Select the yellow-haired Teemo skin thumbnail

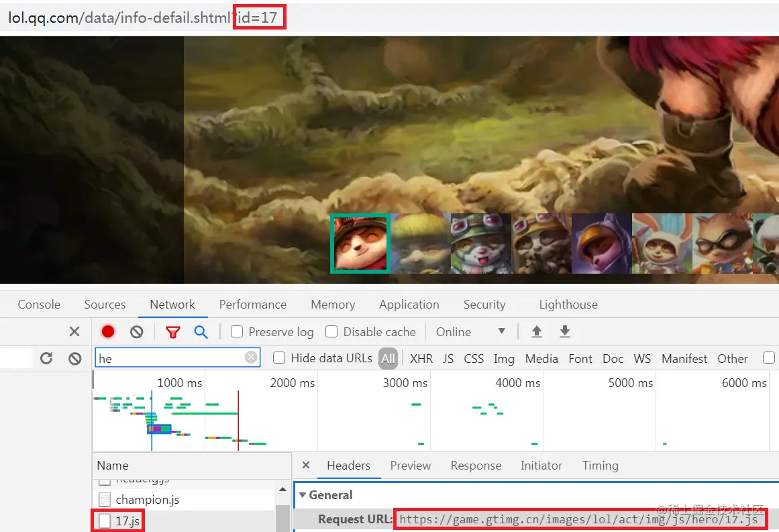(x=421, y=244)
